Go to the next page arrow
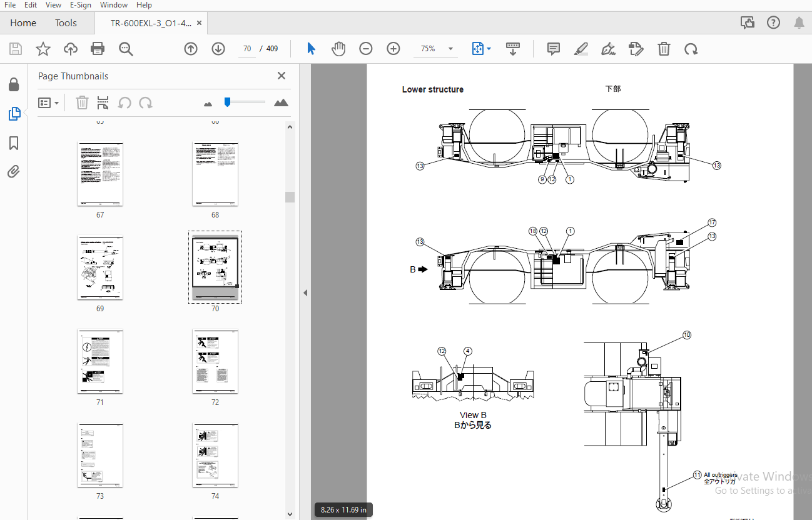The width and height of the screenshot is (812, 520). coord(218,49)
